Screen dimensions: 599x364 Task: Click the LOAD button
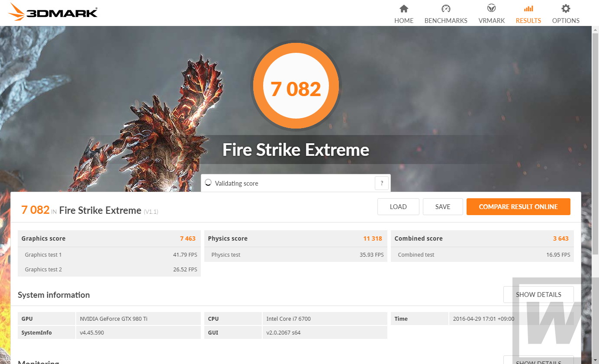click(x=398, y=207)
